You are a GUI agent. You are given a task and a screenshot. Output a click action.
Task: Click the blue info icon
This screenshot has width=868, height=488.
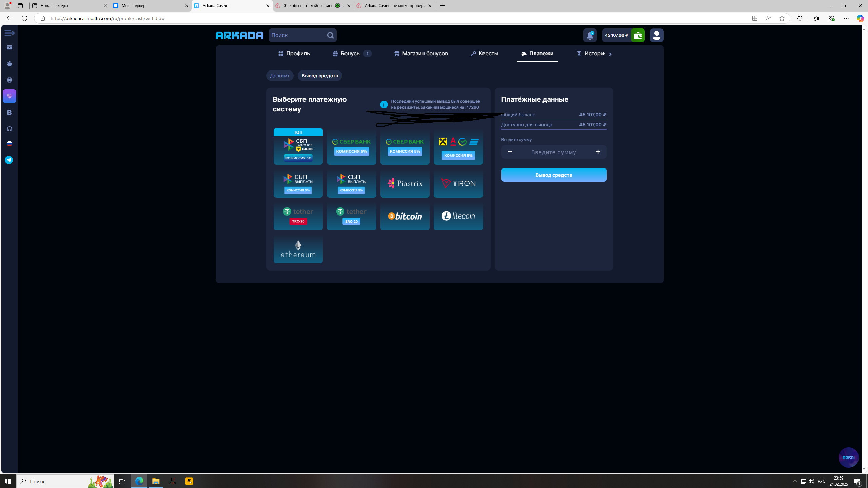pos(384,104)
